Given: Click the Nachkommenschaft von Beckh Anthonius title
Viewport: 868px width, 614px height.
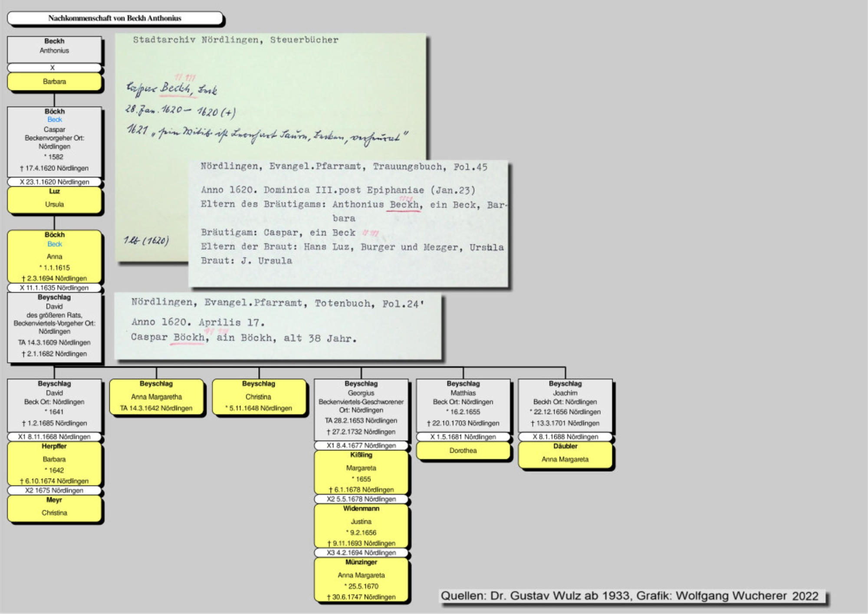Looking at the screenshot, I should click(115, 18).
